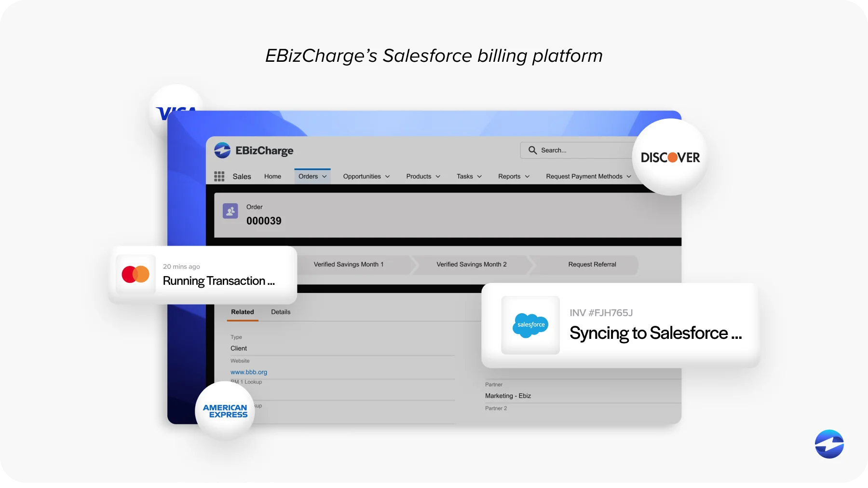
Task: Open the Products tab
Action: 419,176
